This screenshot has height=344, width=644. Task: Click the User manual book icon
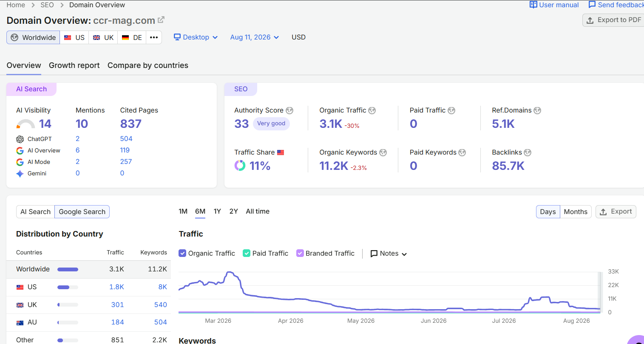coord(533,5)
